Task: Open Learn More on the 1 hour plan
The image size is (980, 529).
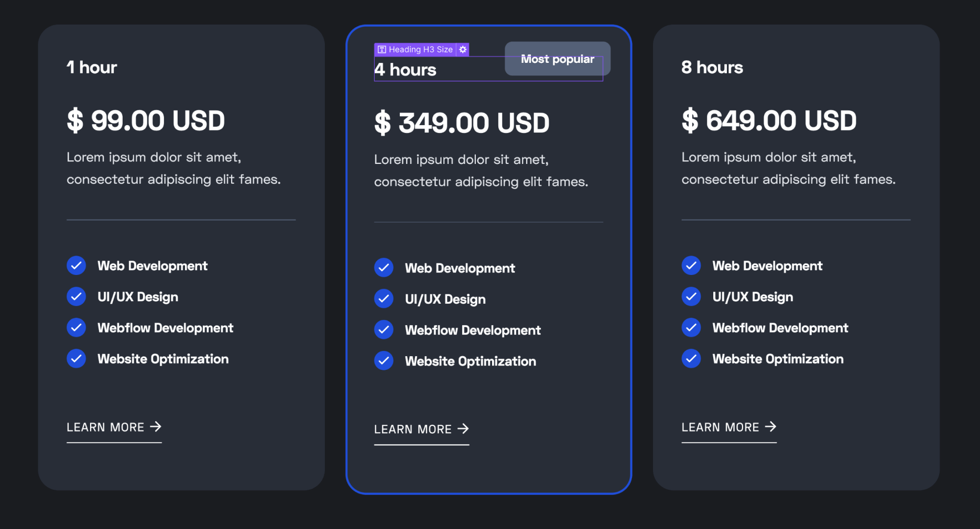Action: (106, 427)
